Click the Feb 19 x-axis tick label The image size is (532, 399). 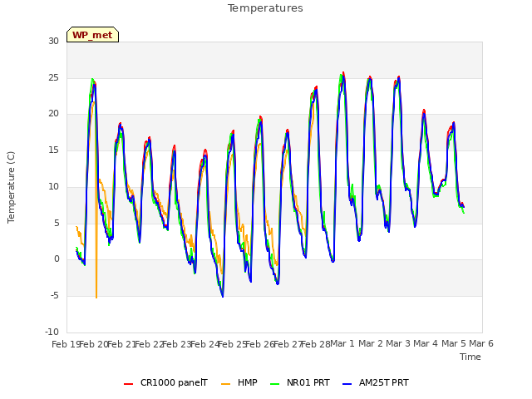66,344
